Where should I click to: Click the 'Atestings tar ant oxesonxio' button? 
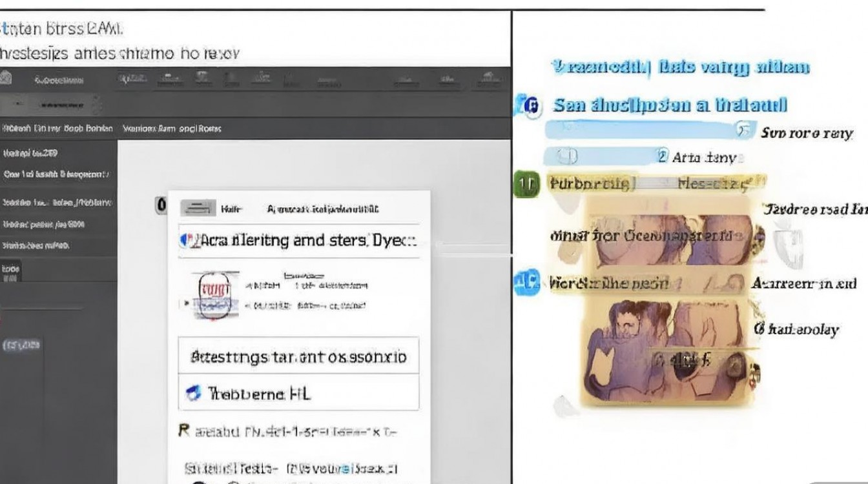[x=298, y=356]
